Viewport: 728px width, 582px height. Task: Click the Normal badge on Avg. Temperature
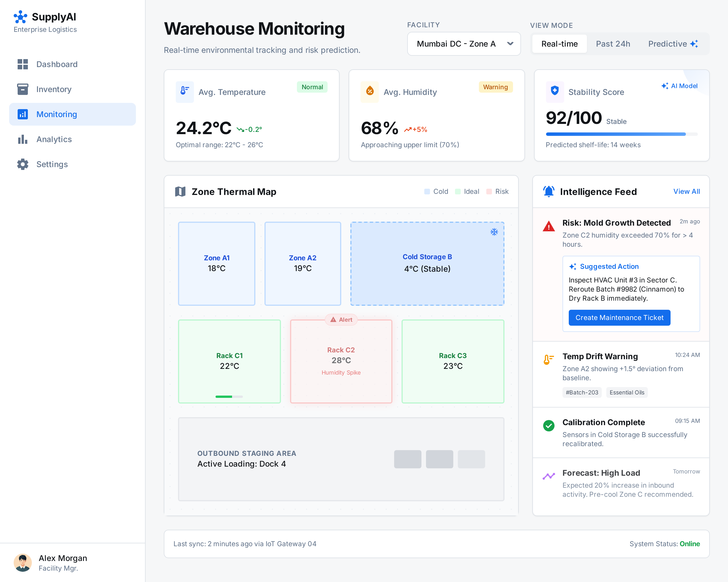coord(312,87)
